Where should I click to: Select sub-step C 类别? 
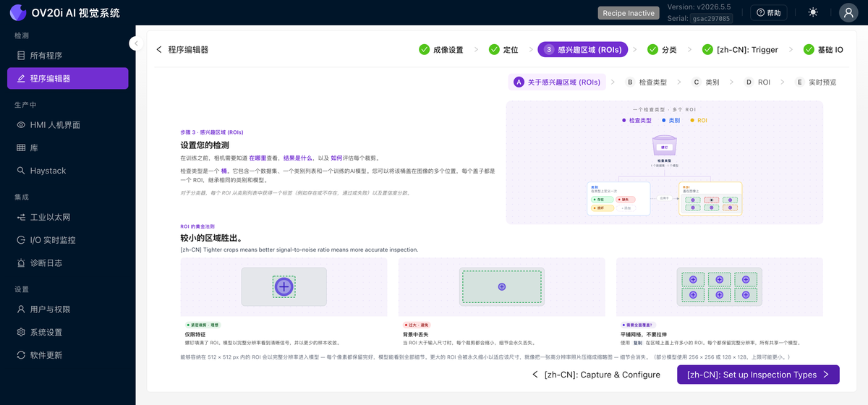pos(705,82)
